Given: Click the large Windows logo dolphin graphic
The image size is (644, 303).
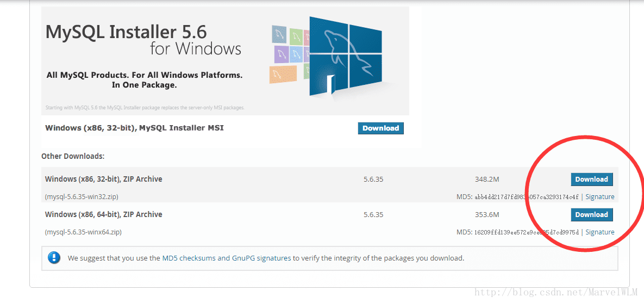Looking at the screenshot, I should coord(346,55).
